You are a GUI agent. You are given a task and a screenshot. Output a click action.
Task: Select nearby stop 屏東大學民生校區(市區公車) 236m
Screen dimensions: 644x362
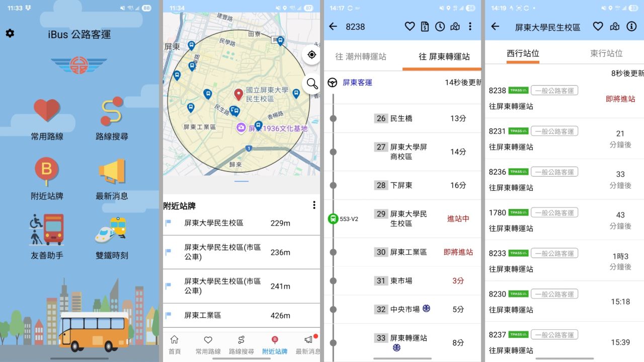pos(241,252)
